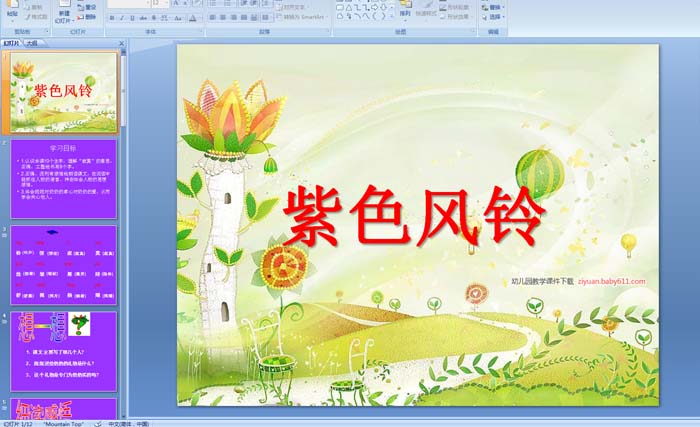This screenshot has width=700, height=427.
Task: Click the title text 紫色风铃 on slide
Action: pos(413,217)
